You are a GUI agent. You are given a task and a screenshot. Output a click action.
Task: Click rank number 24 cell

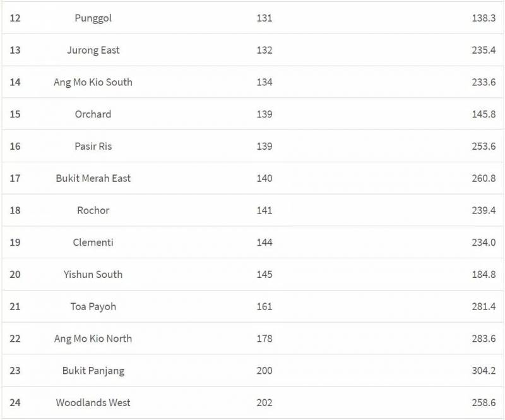pos(15,403)
